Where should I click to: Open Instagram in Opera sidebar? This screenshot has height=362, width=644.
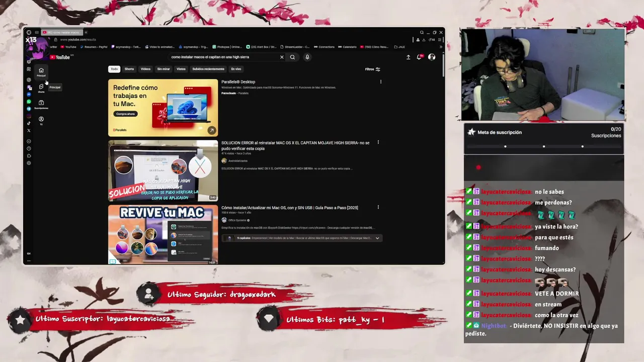point(29,116)
